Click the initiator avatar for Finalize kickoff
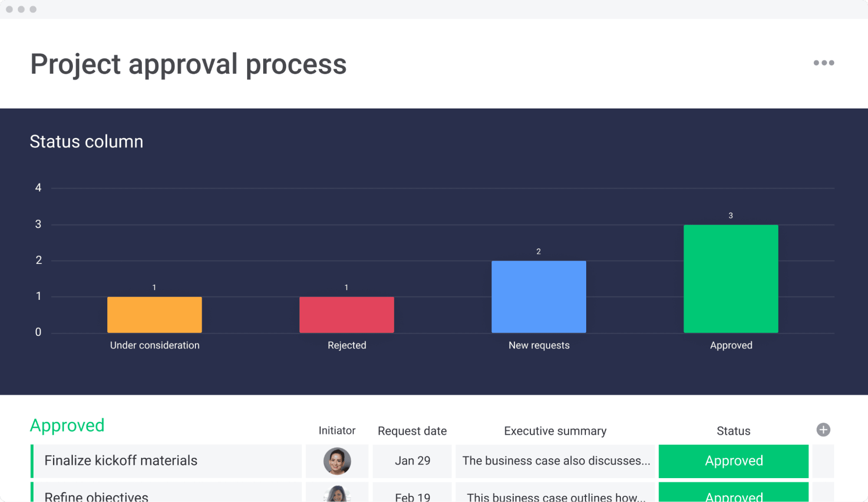This screenshot has width=868, height=502. (x=336, y=461)
